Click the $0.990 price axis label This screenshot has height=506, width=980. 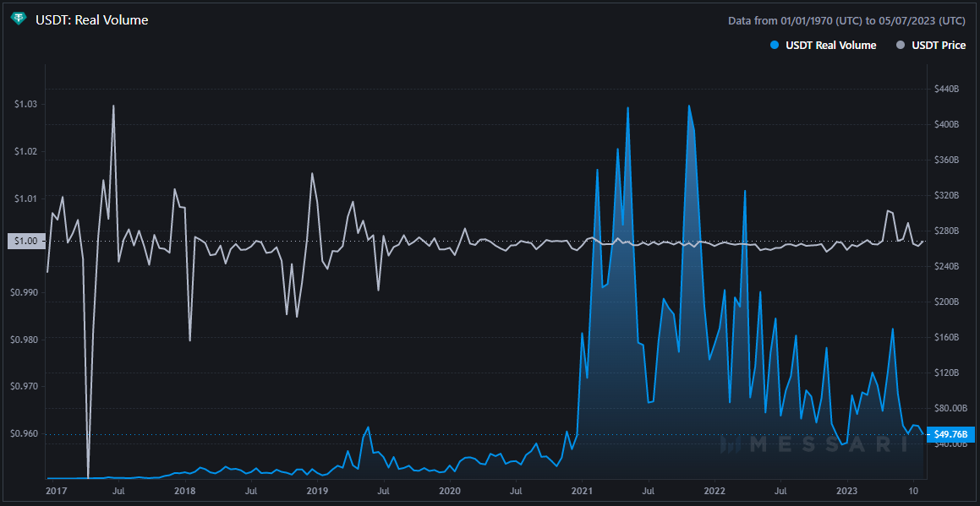25,292
